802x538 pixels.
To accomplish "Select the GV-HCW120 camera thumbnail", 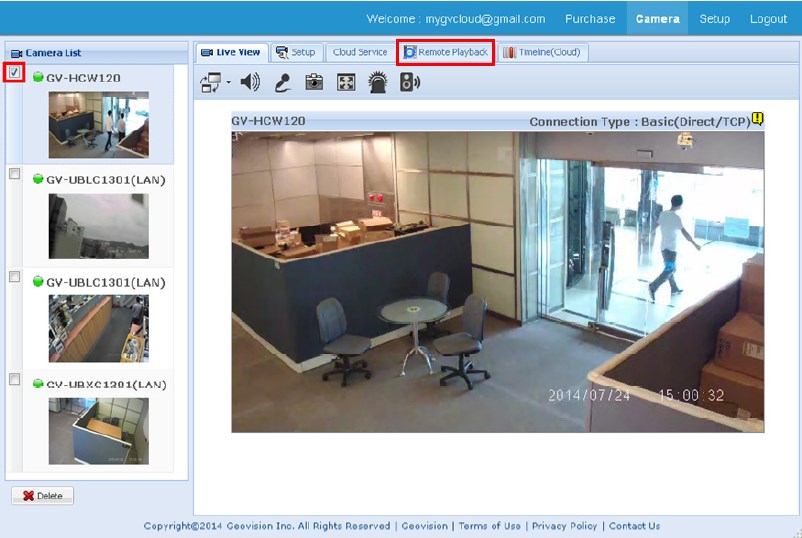I will 99,125.
